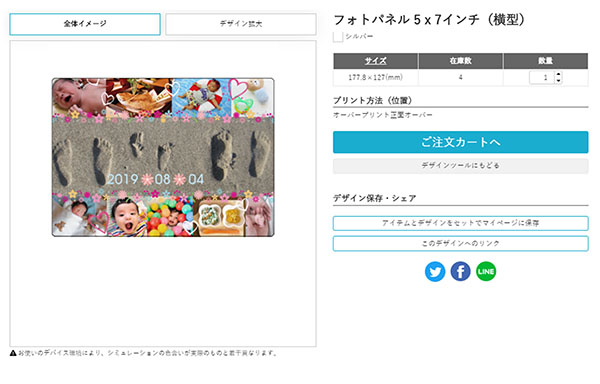The height and width of the screenshot is (384, 600).
Task: Click the プリント方法（位置） heading
Action: (x=373, y=101)
